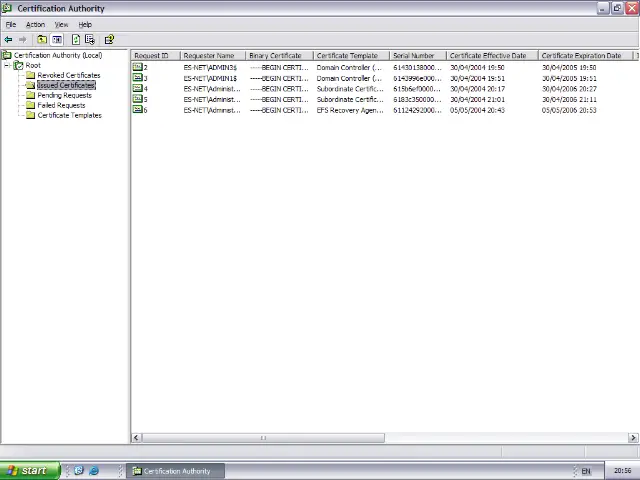
Task: Click the Certification Authority taskbar button
Action: coord(176,471)
